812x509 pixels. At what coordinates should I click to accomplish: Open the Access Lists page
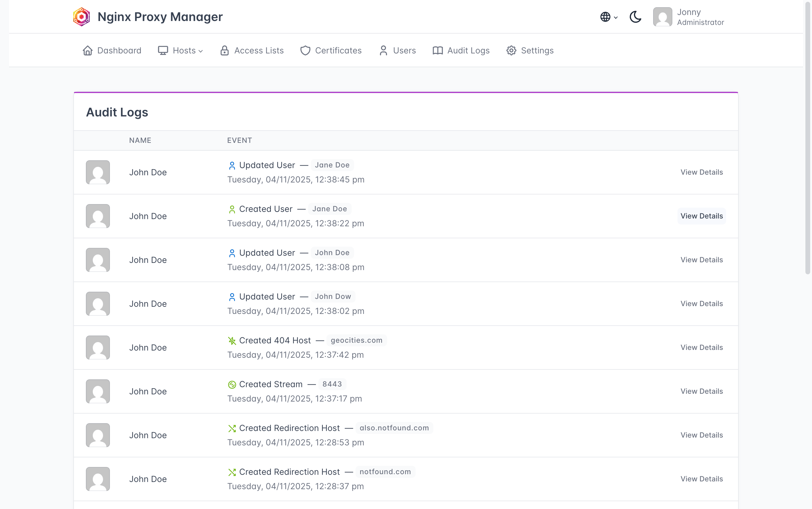(x=252, y=50)
